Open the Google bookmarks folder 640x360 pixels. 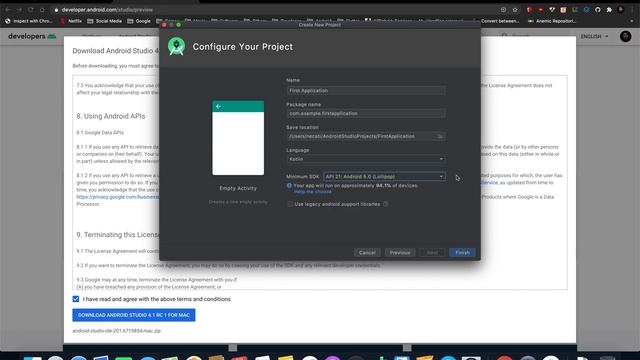(x=139, y=21)
